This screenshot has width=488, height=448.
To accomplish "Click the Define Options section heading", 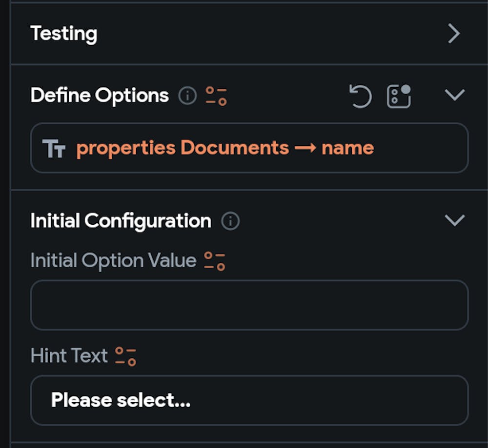I will [x=100, y=95].
